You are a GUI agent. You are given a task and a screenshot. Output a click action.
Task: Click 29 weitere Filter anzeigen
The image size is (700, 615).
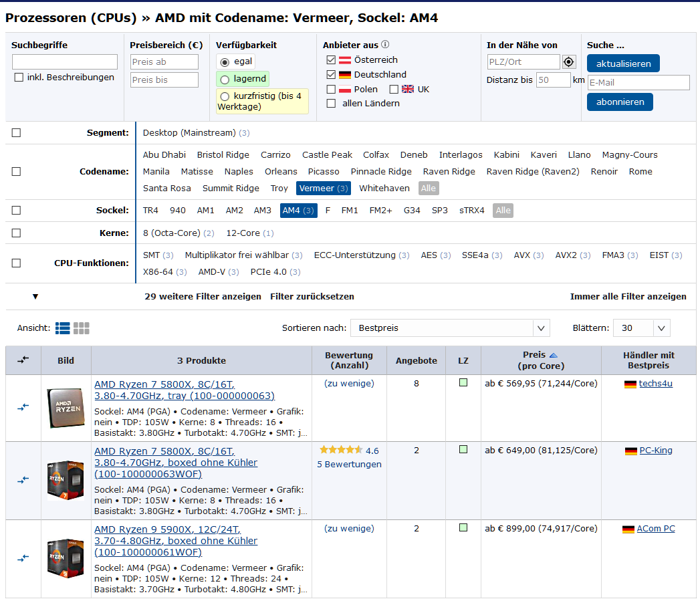(203, 296)
